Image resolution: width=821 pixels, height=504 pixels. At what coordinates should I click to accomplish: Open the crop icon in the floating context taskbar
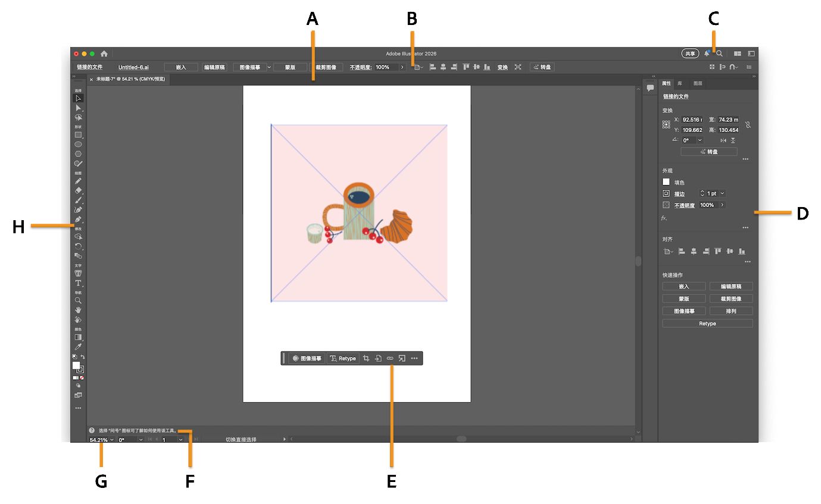(x=367, y=358)
